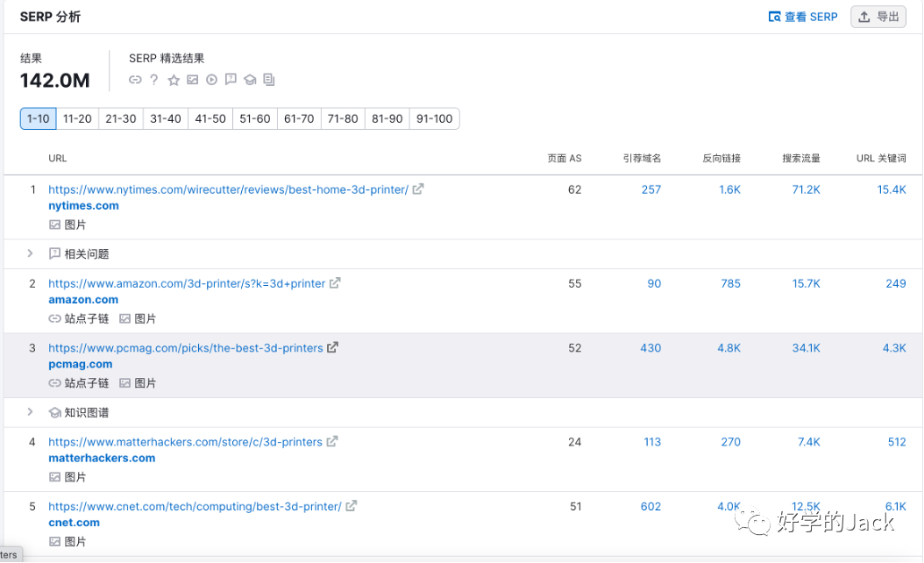Switch to the 11-20 results range

[x=77, y=118]
